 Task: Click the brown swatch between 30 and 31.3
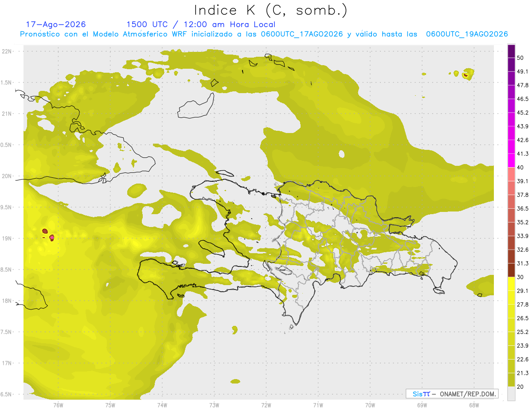(x=512, y=270)
